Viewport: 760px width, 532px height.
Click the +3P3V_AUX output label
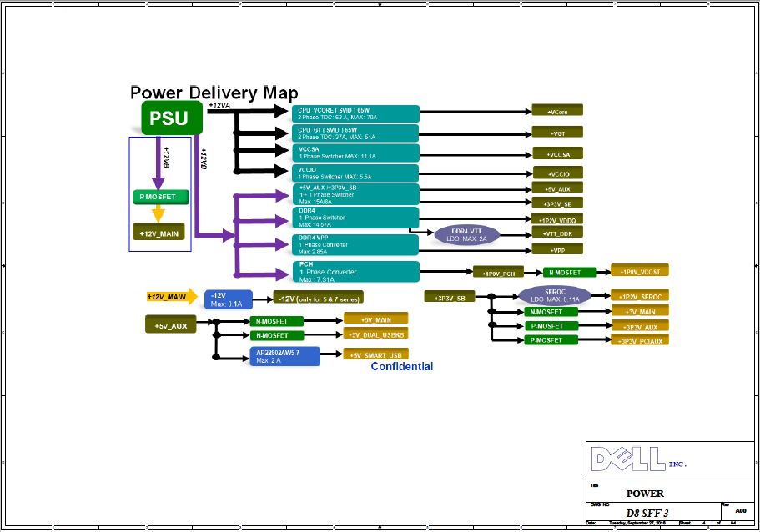(640, 325)
